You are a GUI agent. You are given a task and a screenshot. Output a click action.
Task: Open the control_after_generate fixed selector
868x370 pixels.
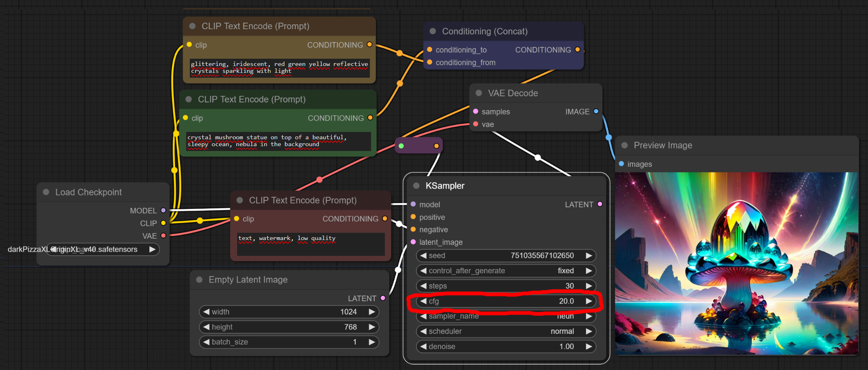pos(506,271)
